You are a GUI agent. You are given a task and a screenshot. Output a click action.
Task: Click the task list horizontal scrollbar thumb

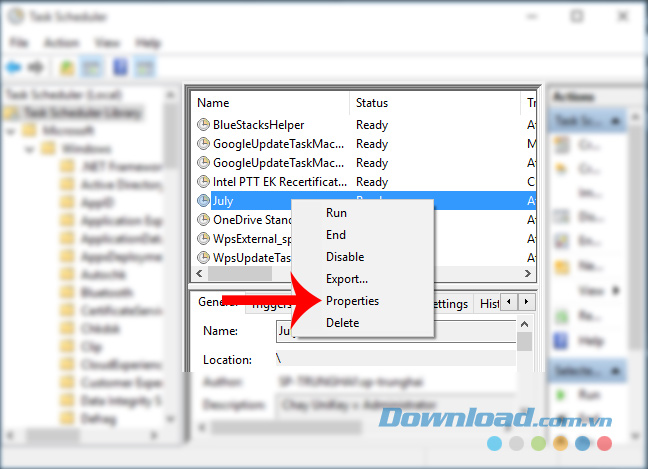240,273
